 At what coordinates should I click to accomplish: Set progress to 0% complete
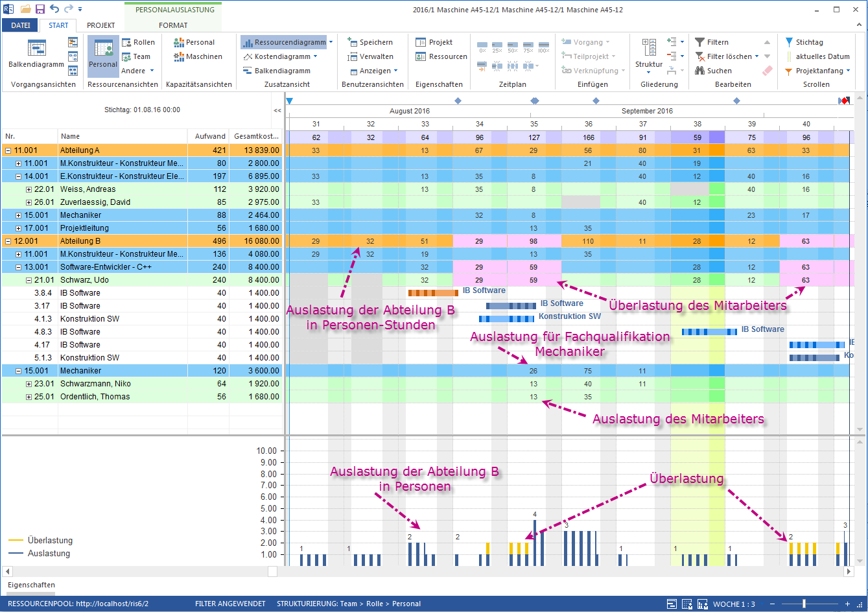(x=482, y=47)
